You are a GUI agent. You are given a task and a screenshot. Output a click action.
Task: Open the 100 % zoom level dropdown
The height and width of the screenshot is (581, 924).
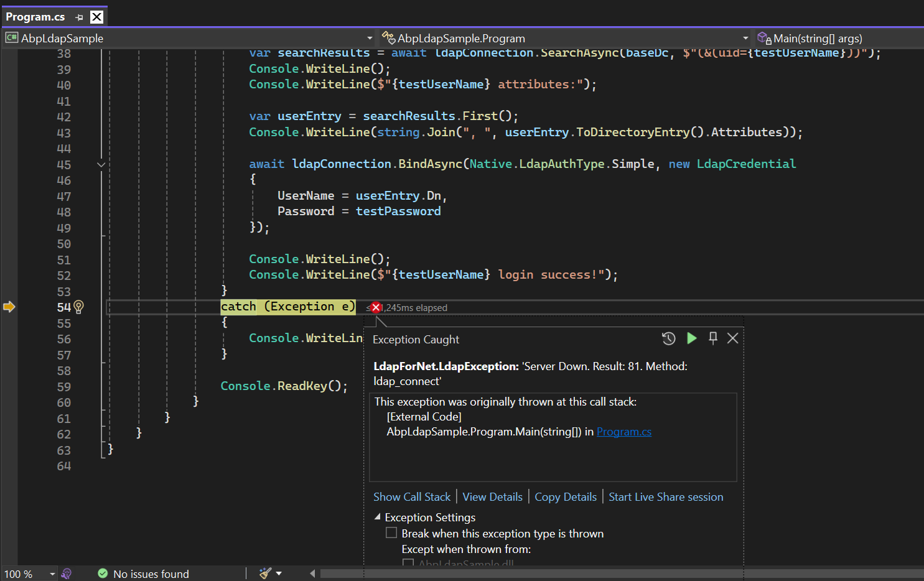tap(52, 574)
